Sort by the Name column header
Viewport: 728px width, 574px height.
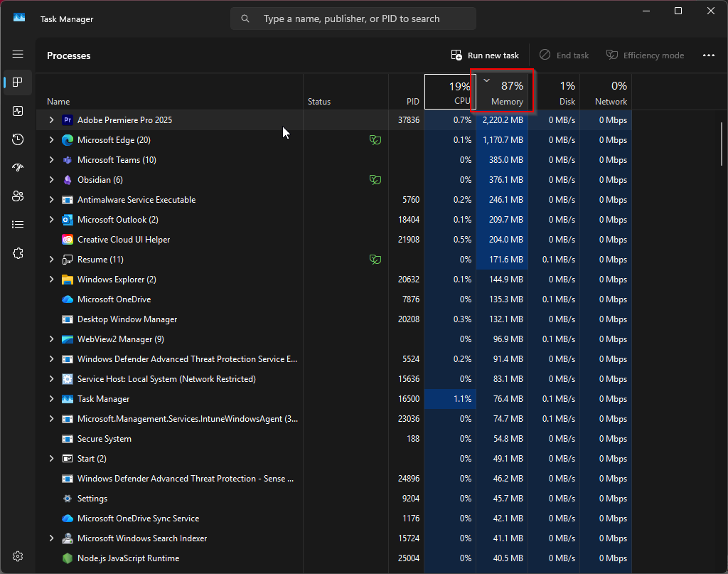[x=58, y=102]
